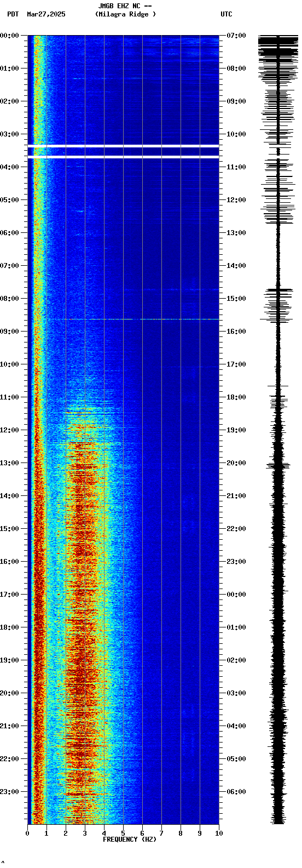This screenshot has height=868, width=302.
Task: Click UTC time label 16:00 on right axis
Action: click(x=236, y=332)
